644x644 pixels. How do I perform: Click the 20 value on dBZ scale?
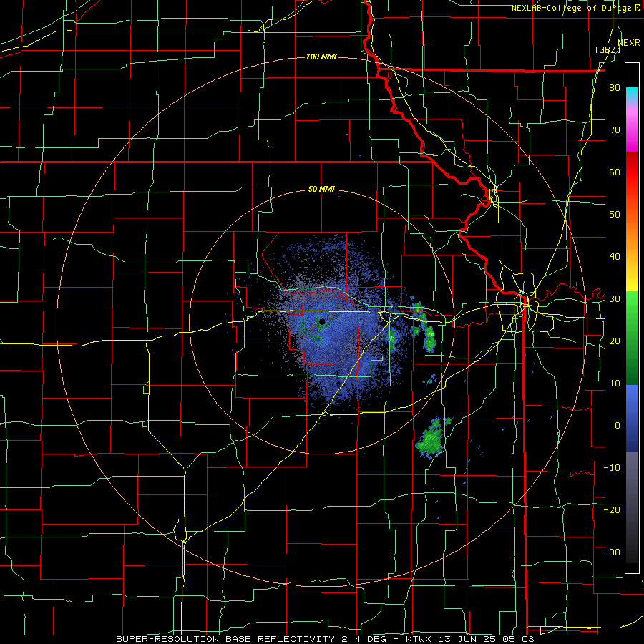pyautogui.click(x=615, y=341)
